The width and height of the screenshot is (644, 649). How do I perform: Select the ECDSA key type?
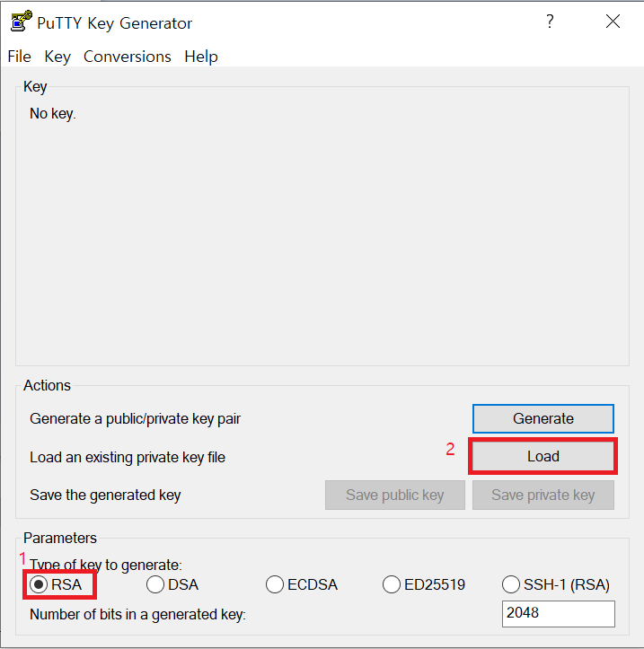(302, 585)
